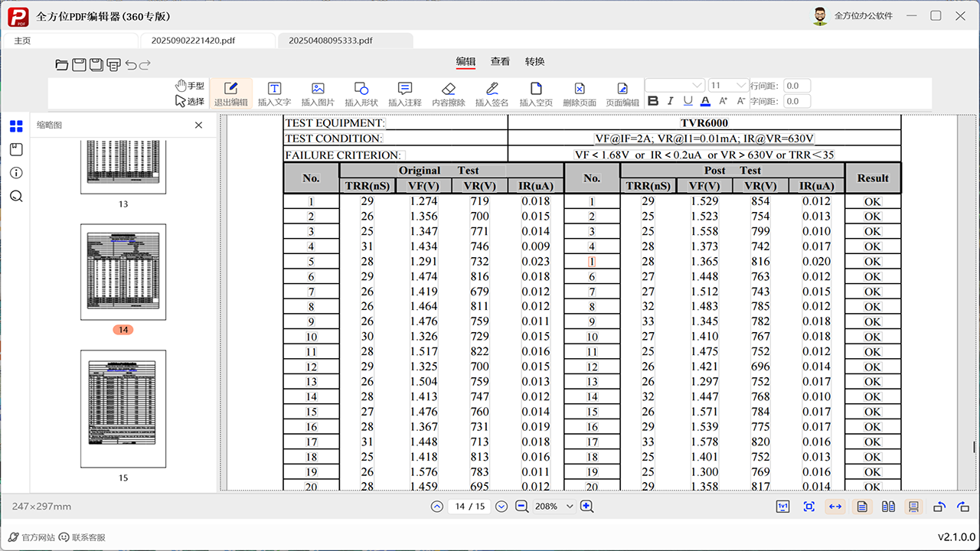Click the 退出编辑 (Exit Editing) button
The image size is (980, 551).
[x=230, y=93]
